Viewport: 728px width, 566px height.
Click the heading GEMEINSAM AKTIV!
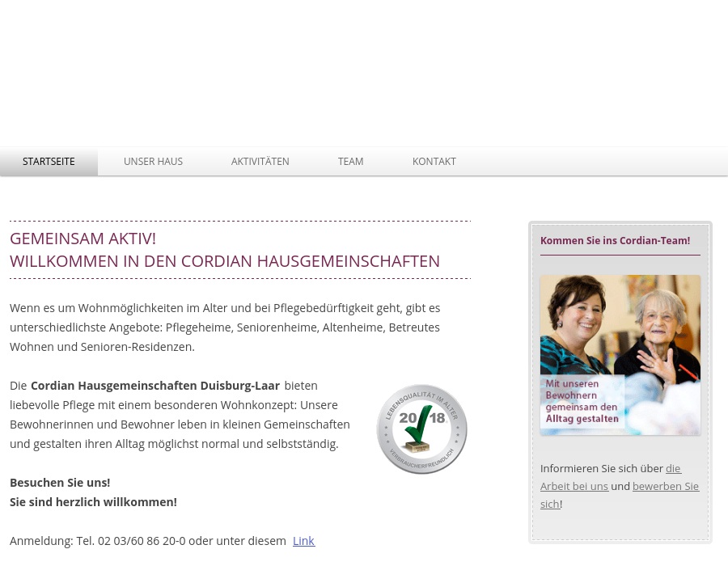click(83, 238)
